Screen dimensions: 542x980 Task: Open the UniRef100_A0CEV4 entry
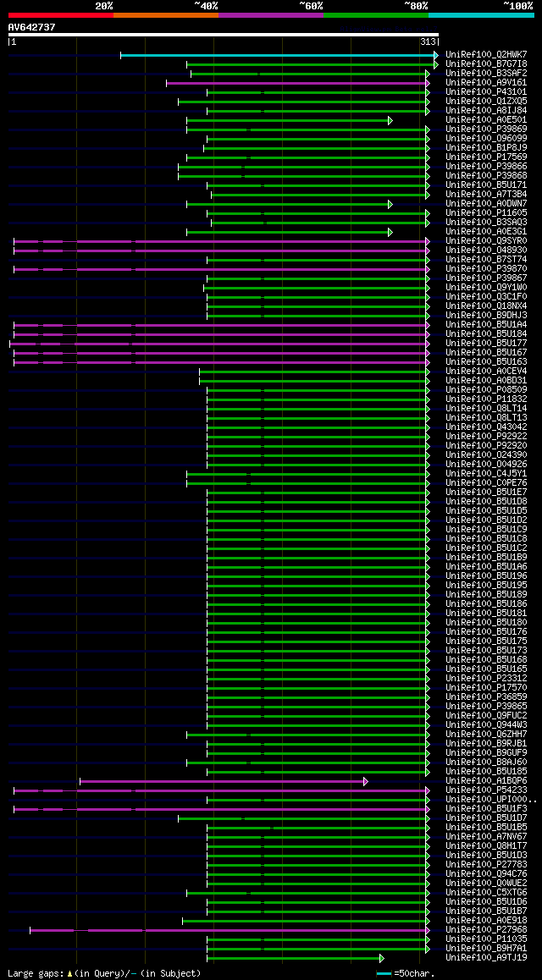[x=486, y=372]
